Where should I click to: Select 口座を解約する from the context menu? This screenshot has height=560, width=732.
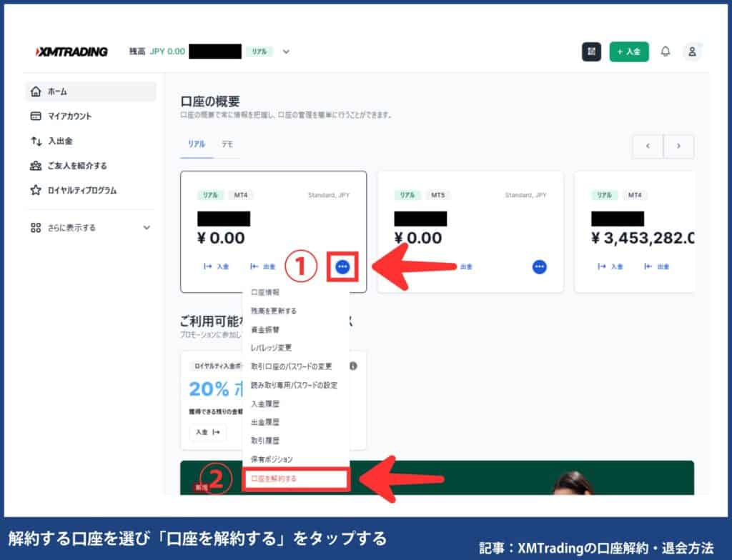pos(297,479)
